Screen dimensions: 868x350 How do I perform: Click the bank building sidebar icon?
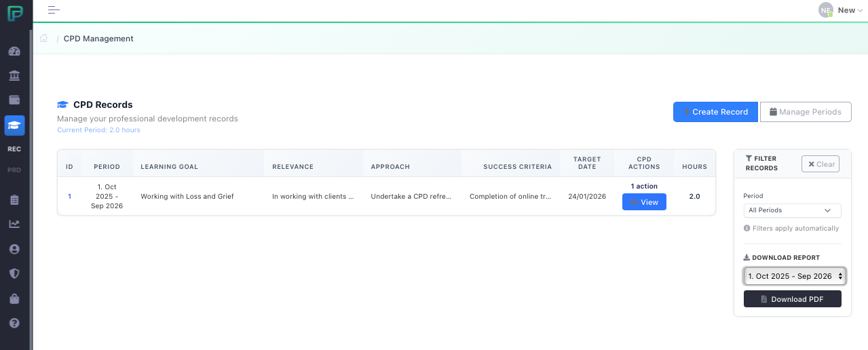coord(14,75)
